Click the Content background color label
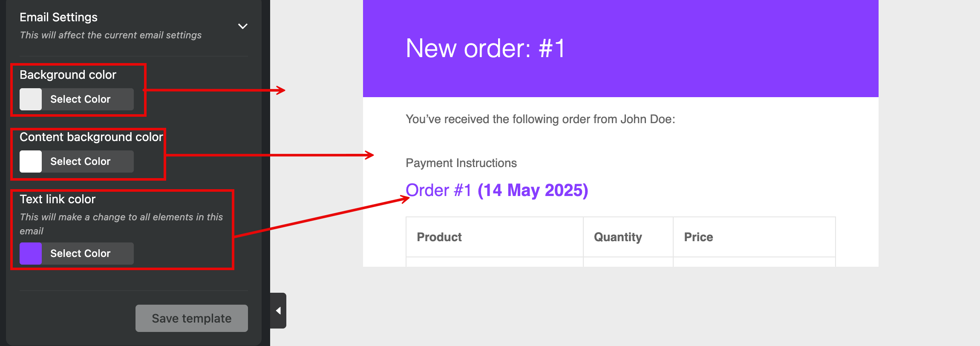 (91, 137)
